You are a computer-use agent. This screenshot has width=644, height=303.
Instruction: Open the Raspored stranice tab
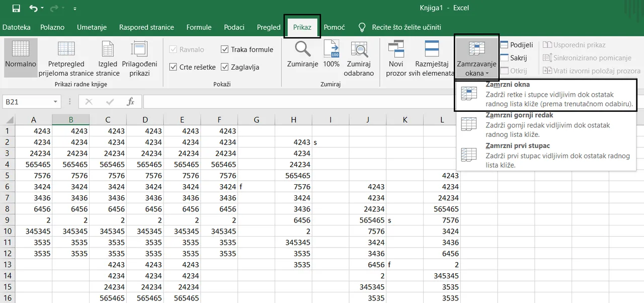click(x=146, y=27)
